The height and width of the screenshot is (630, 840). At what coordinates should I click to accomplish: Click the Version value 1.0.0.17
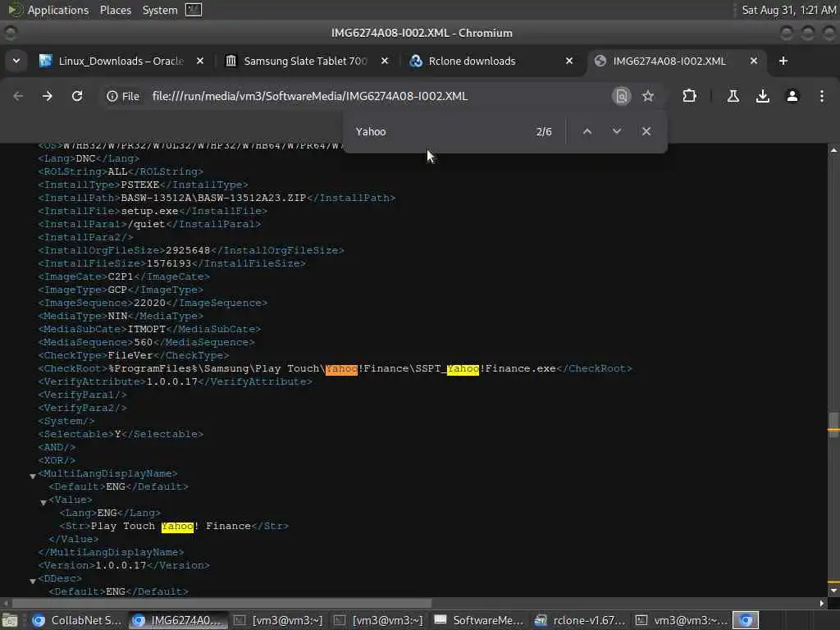pos(121,565)
